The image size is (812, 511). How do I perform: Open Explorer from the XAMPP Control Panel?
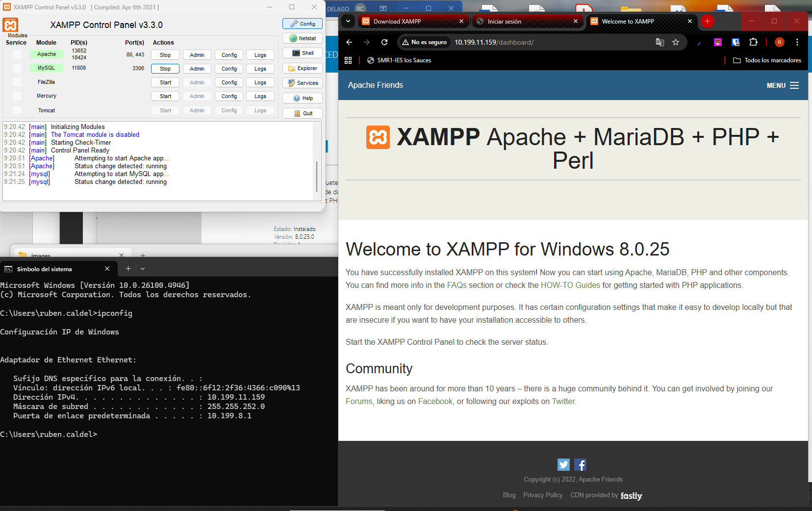303,68
